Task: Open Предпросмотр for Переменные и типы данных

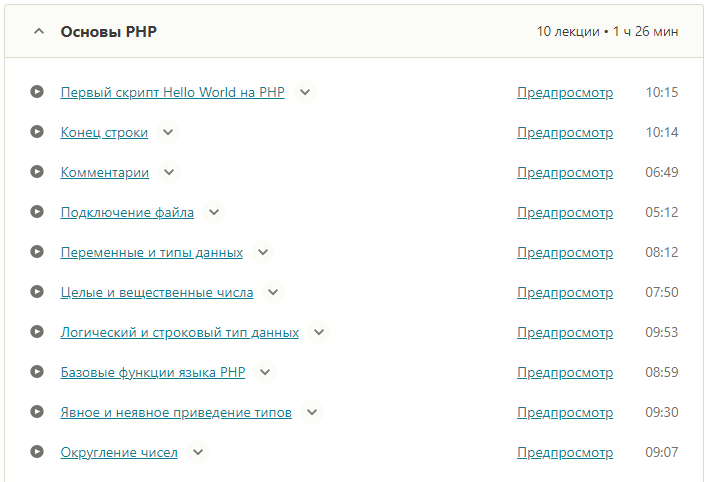Action: coord(564,252)
